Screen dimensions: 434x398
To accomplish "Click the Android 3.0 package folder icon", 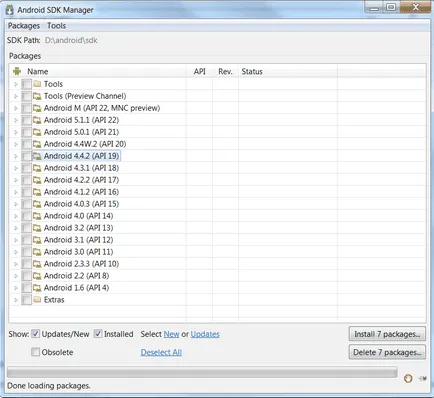I will click(x=37, y=252).
